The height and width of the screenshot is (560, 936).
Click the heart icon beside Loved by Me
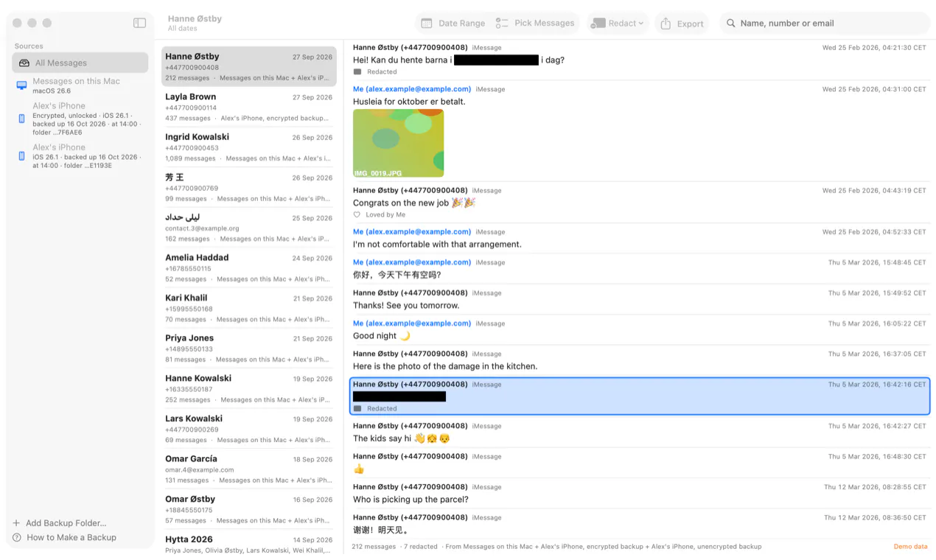(x=357, y=215)
